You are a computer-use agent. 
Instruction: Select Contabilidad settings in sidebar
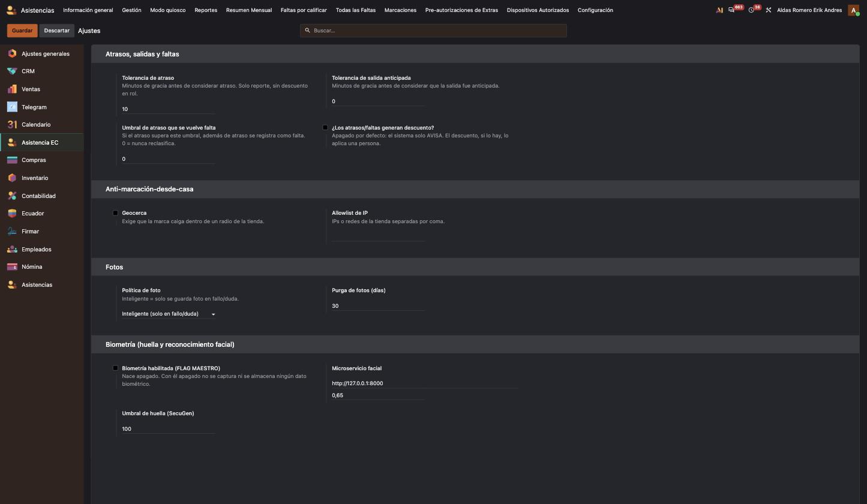tap(41, 196)
